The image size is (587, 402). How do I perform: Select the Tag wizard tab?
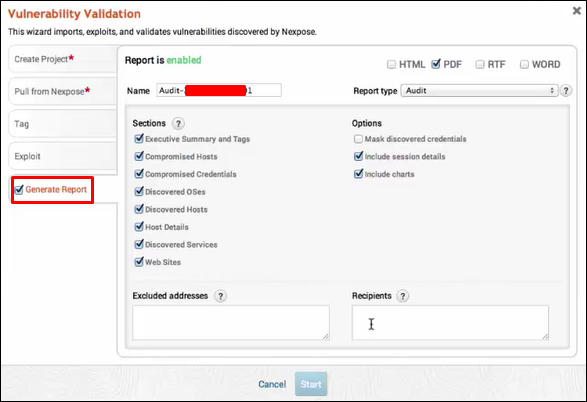63,124
